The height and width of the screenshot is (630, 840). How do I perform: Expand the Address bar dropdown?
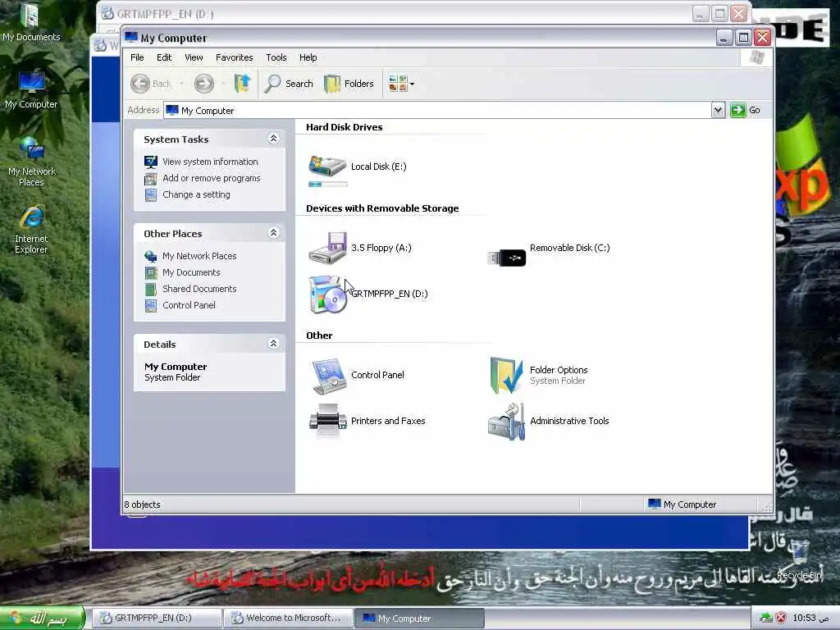pyautogui.click(x=718, y=111)
